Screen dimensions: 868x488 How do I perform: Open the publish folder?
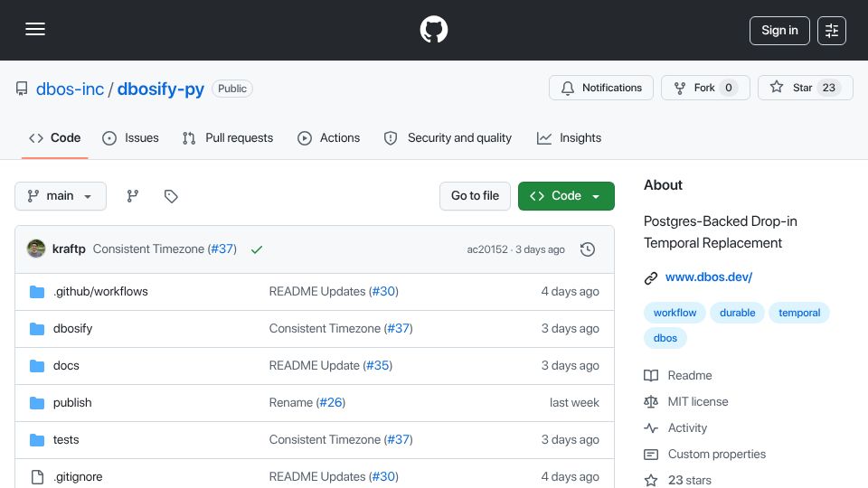(72, 403)
